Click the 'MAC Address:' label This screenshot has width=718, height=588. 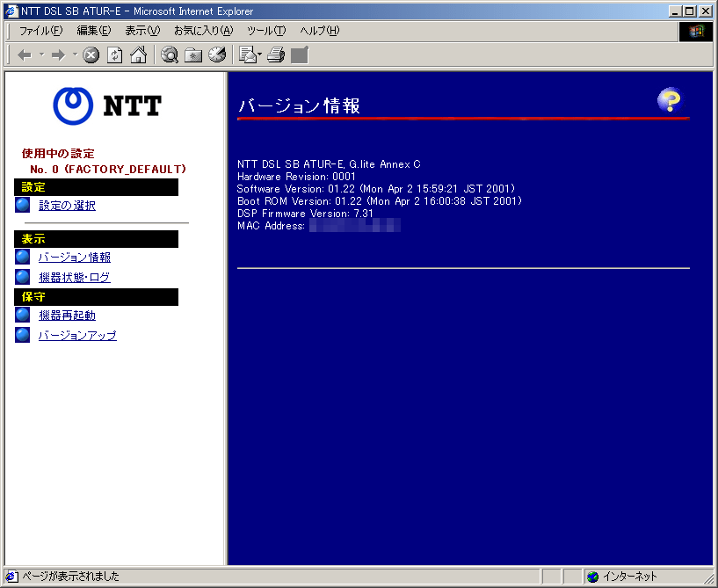click(x=271, y=226)
